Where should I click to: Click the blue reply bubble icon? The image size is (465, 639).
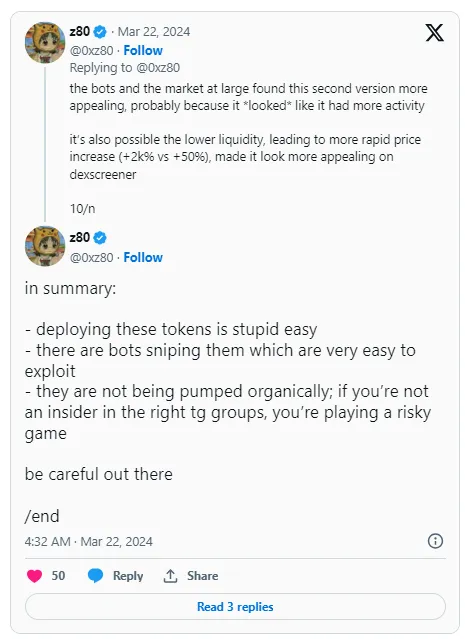pyautogui.click(x=95, y=576)
